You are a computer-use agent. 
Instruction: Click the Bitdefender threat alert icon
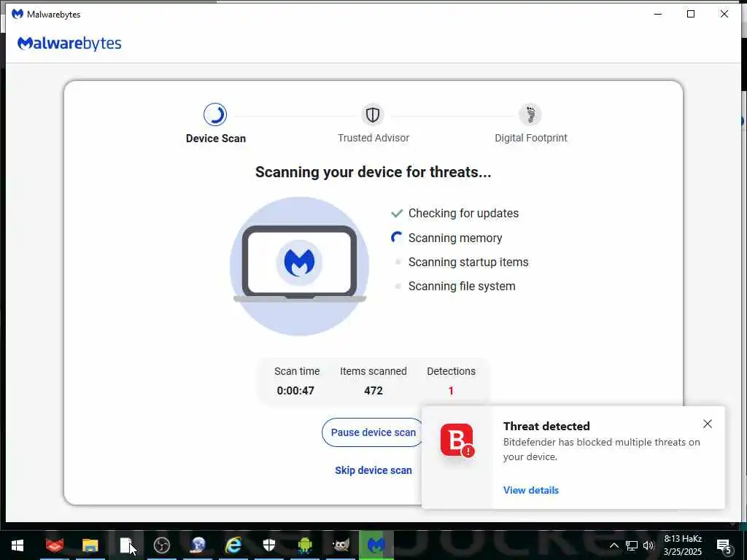pos(457,440)
